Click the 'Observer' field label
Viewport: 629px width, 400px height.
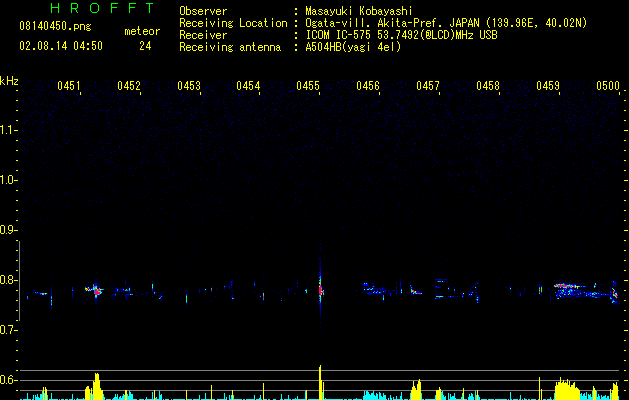tap(203, 11)
